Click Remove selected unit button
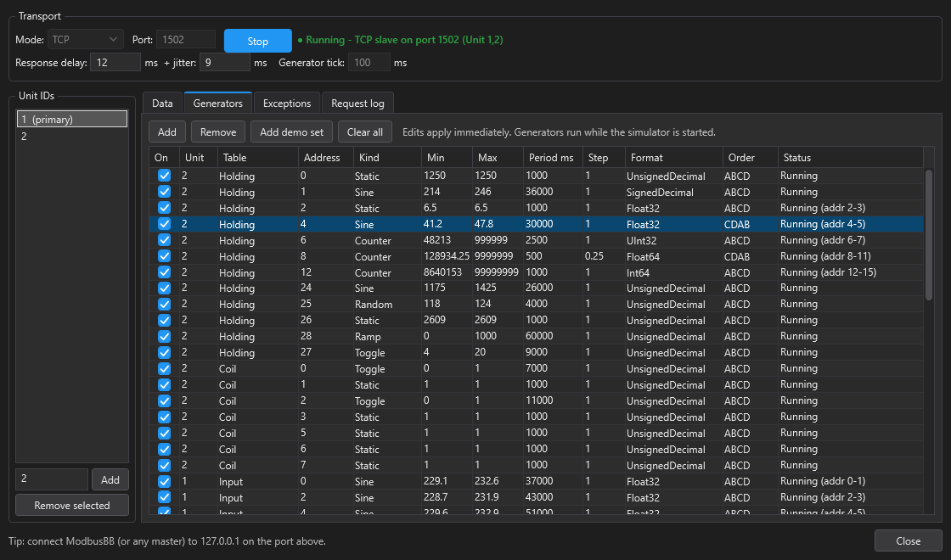This screenshot has height=560, width=951. click(72, 505)
